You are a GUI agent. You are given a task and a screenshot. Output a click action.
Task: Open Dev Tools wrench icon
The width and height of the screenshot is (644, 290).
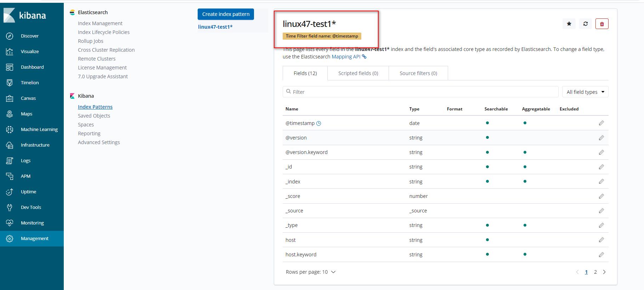tap(10, 207)
